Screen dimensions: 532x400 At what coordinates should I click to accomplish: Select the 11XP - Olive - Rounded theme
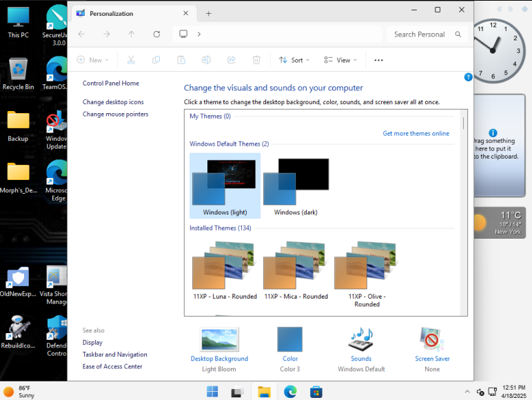pyautogui.click(x=367, y=274)
